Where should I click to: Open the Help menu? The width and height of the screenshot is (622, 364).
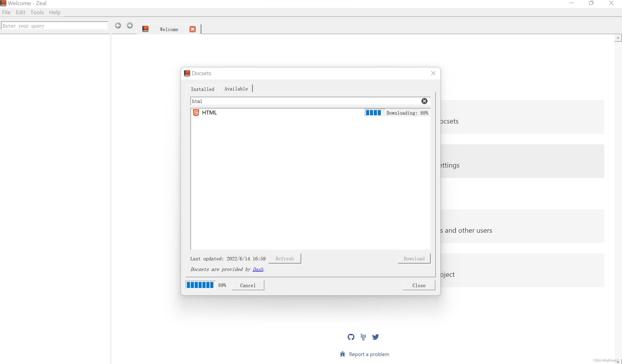pos(55,12)
